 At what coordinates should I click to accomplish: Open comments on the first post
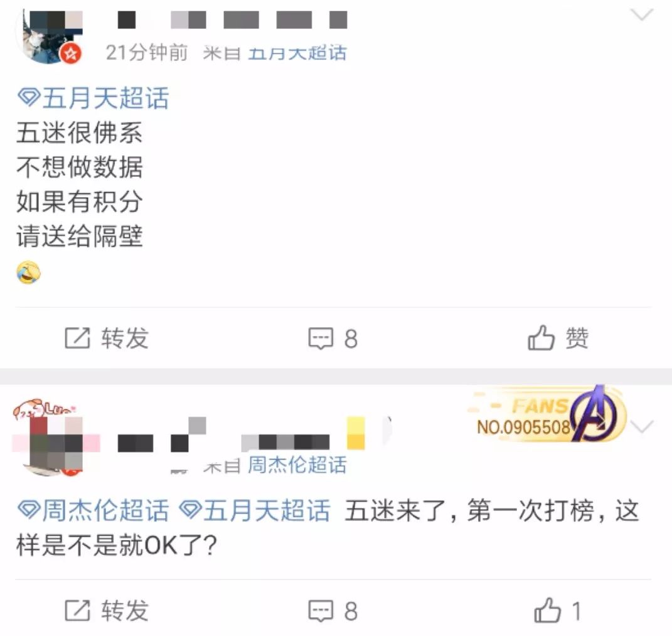333,338
